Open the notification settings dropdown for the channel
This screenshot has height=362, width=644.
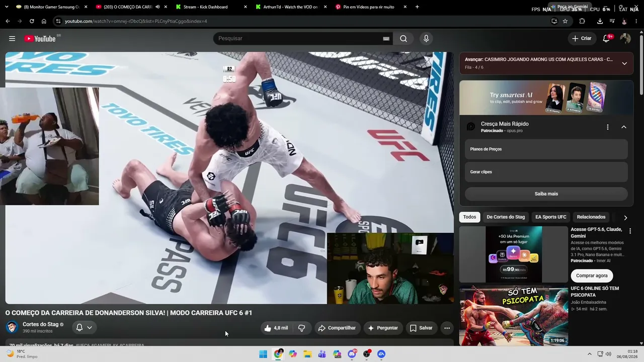84,327
